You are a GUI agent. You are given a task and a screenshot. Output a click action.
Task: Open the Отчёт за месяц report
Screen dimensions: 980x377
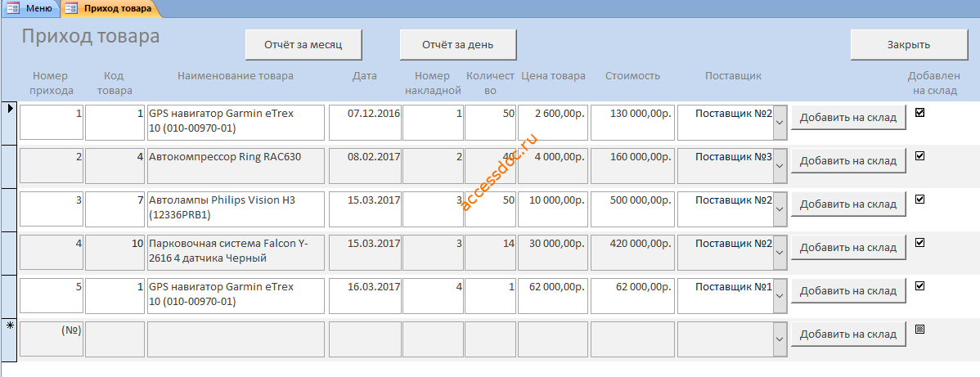click(303, 45)
